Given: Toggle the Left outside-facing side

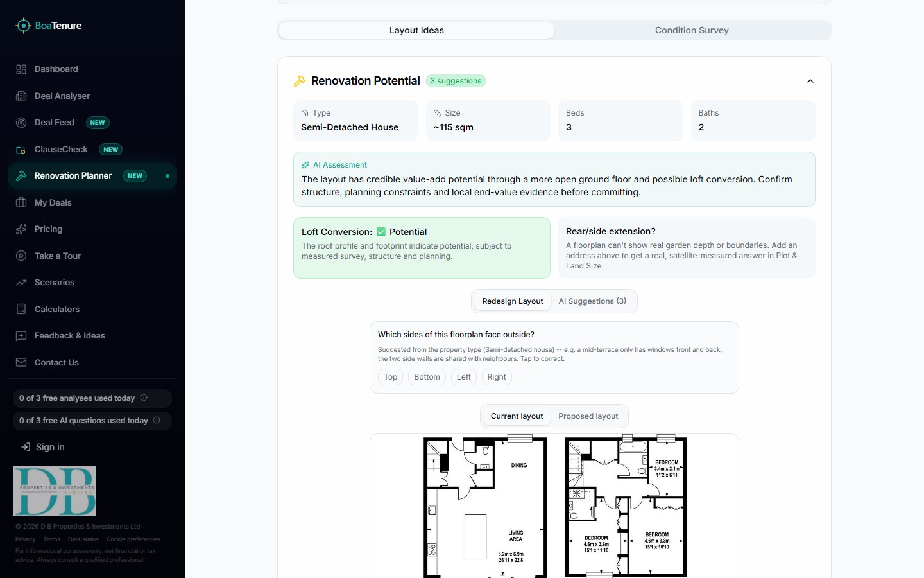Looking at the screenshot, I should (x=464, y=377).
